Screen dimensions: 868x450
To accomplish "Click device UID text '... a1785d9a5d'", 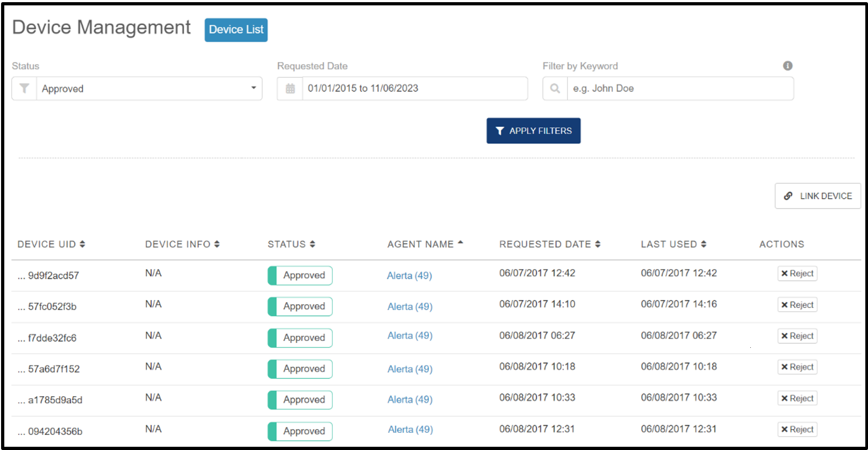I will (50, 401).
